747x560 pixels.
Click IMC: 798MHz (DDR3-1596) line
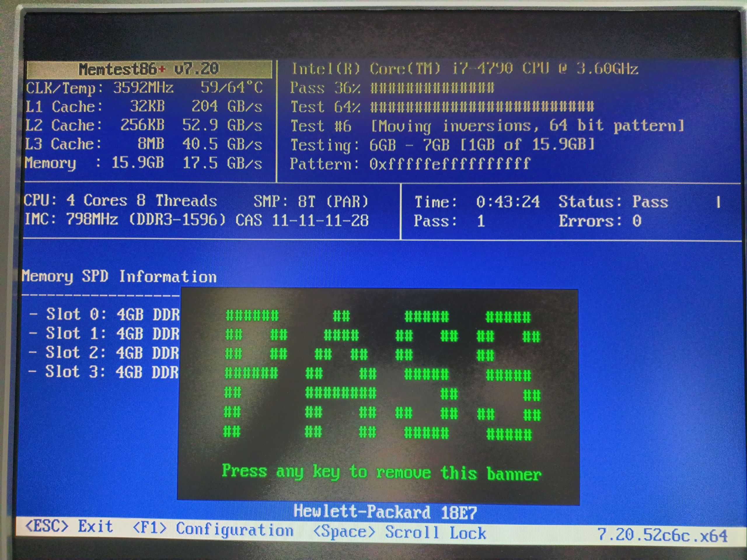(x=125, y=219)
